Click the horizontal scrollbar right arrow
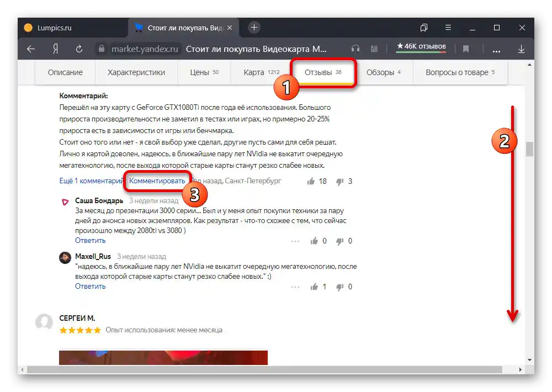 coord(521,369)
